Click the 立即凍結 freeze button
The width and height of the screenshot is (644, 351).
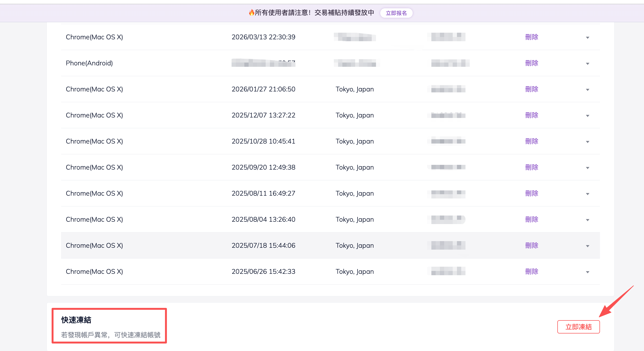[x=578, y=327]
